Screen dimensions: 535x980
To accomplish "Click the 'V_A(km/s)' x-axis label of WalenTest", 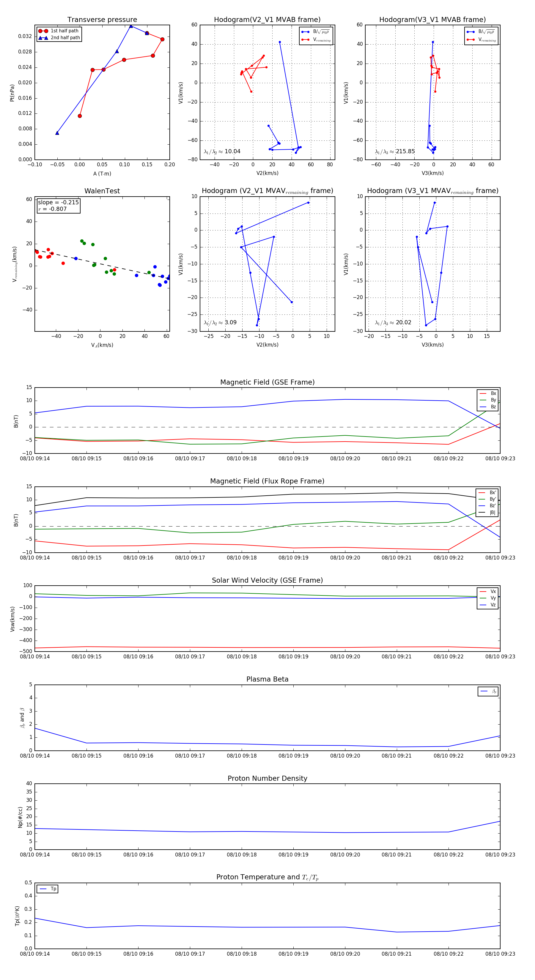I will [102, 345].
